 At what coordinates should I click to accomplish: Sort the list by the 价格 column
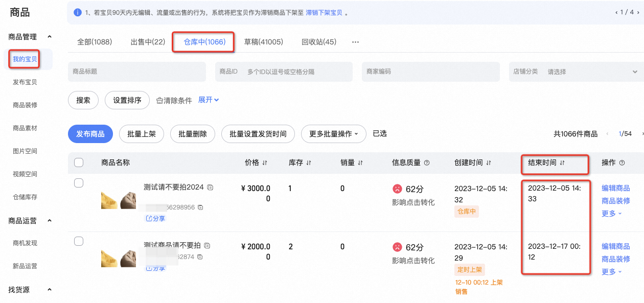(265, 163)
